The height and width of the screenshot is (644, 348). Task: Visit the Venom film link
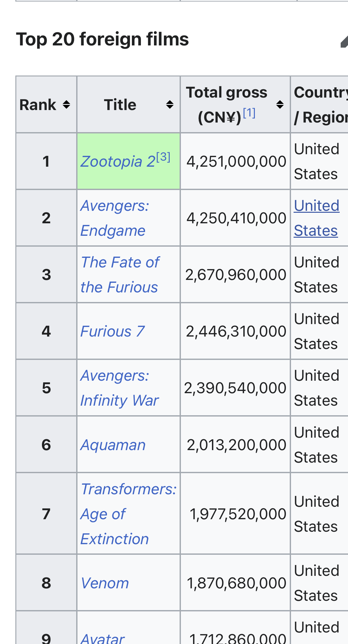(105, 583)
